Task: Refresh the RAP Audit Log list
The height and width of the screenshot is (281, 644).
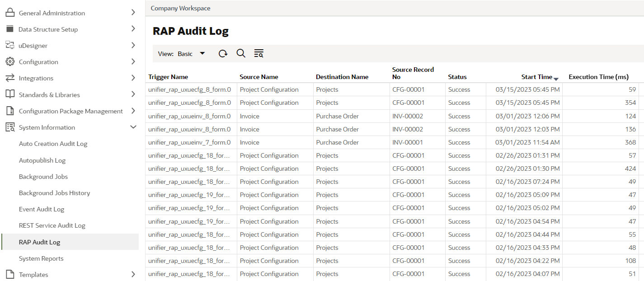Action: coord(222,53)
